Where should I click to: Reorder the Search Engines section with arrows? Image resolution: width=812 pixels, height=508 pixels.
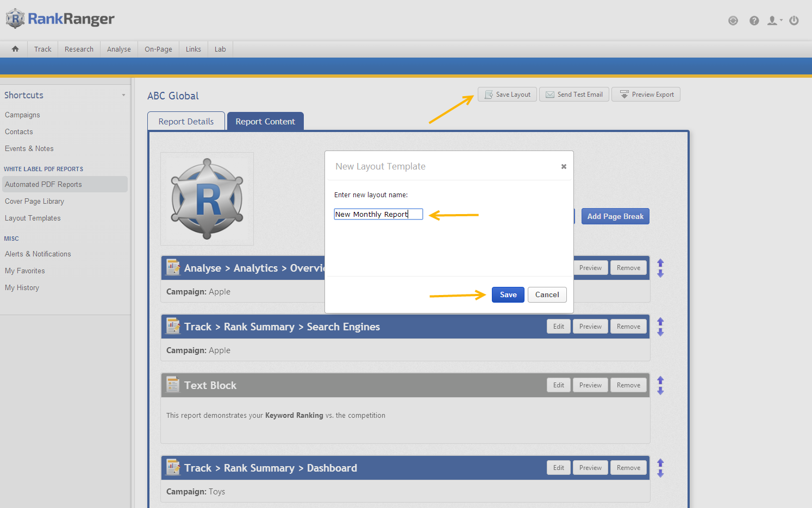pos(660,327)
